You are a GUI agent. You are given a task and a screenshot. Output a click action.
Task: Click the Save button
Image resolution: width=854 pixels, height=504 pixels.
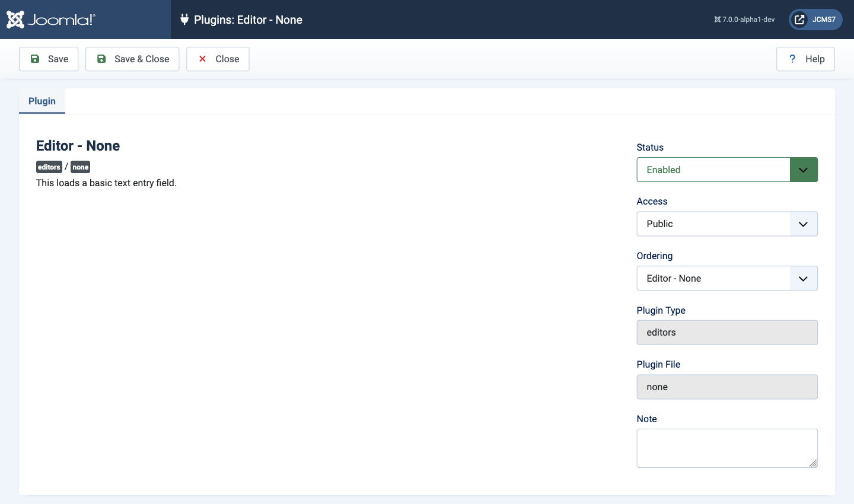(49, 59)
